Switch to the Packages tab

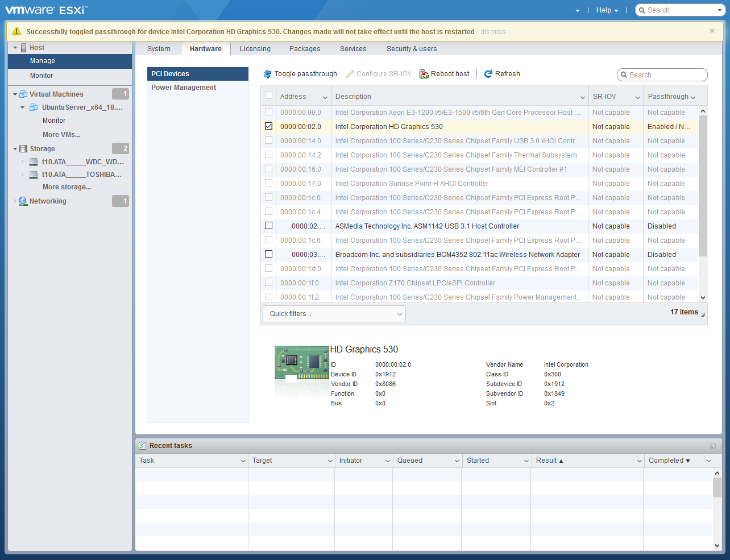tap(305, 49)
